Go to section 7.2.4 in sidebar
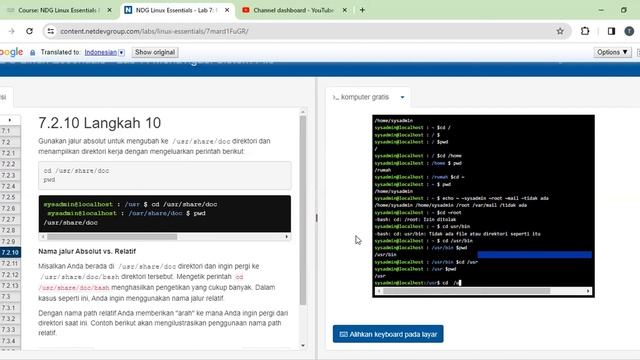Image resolution: width=640 pixels, height=360 pixels. (x=10, y=186)
